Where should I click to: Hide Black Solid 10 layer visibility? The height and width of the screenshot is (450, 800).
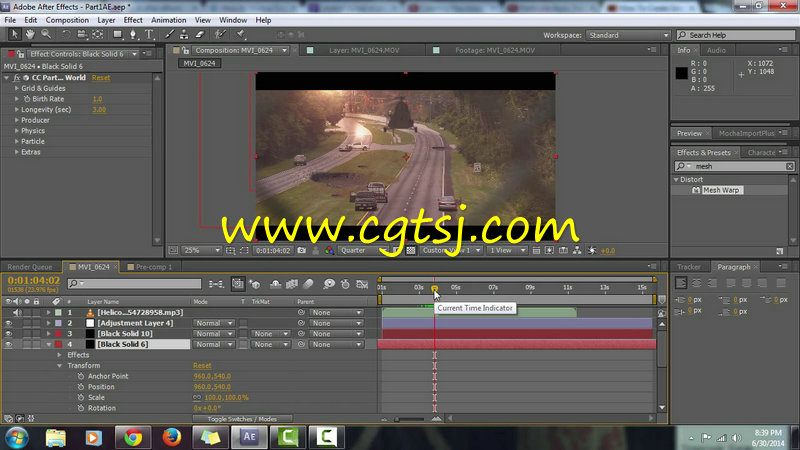point(8,334)
